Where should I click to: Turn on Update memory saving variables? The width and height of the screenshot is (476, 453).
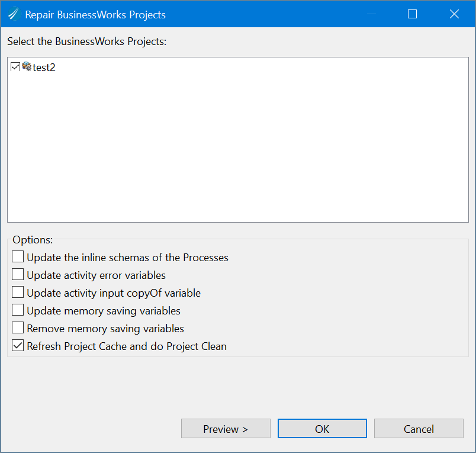tap(18, 310)
